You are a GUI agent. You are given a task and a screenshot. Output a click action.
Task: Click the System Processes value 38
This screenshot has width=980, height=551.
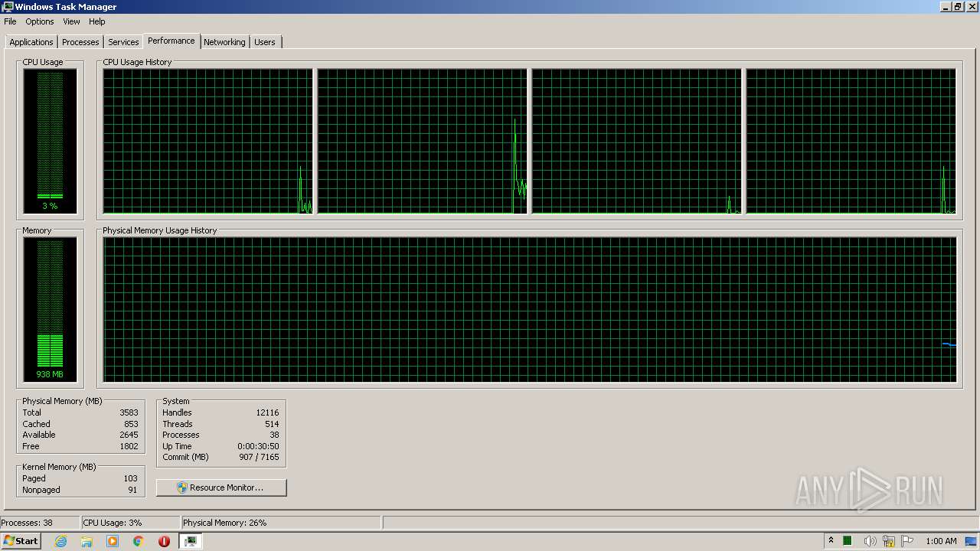(274, 435)
